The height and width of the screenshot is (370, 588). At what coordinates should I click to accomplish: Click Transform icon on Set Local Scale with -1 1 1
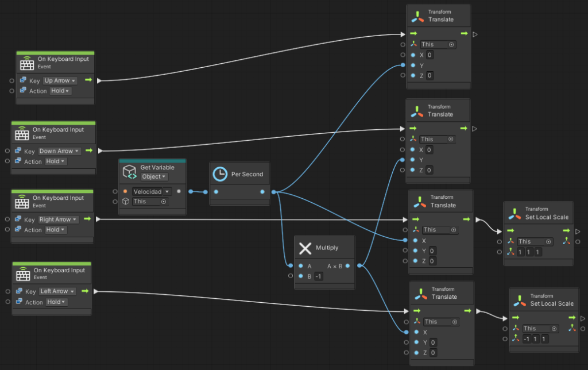[x=520, y=300]
